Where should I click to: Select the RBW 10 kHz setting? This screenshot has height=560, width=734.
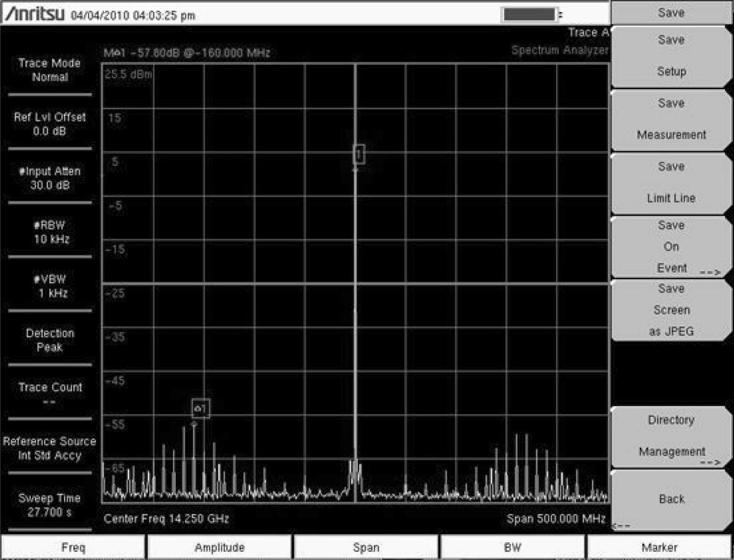[x=50, y=232]
